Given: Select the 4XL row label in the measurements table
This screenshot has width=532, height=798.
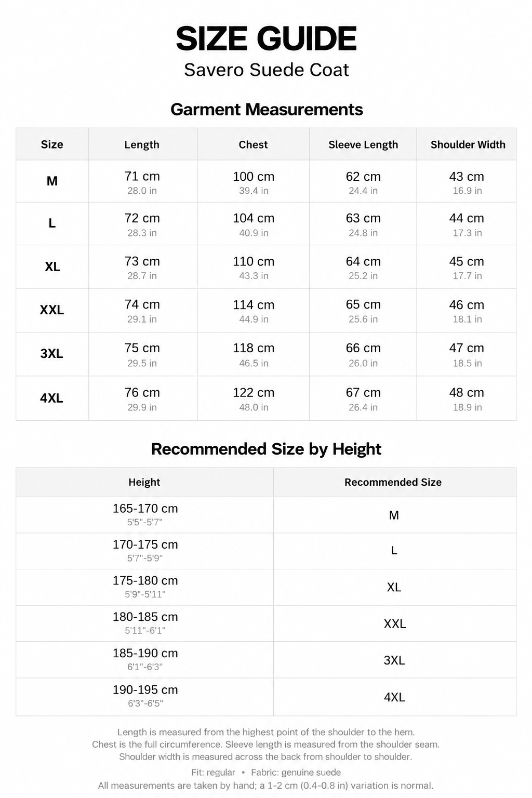Looking at the screenshot, I should [x=52, y=398].
